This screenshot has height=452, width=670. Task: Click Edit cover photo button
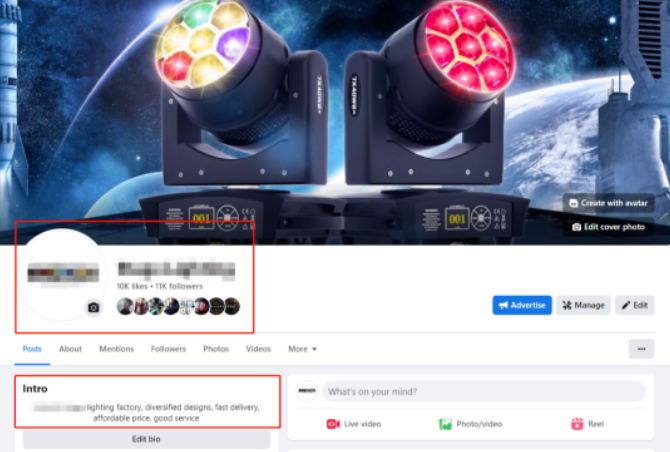coord(608,227)
